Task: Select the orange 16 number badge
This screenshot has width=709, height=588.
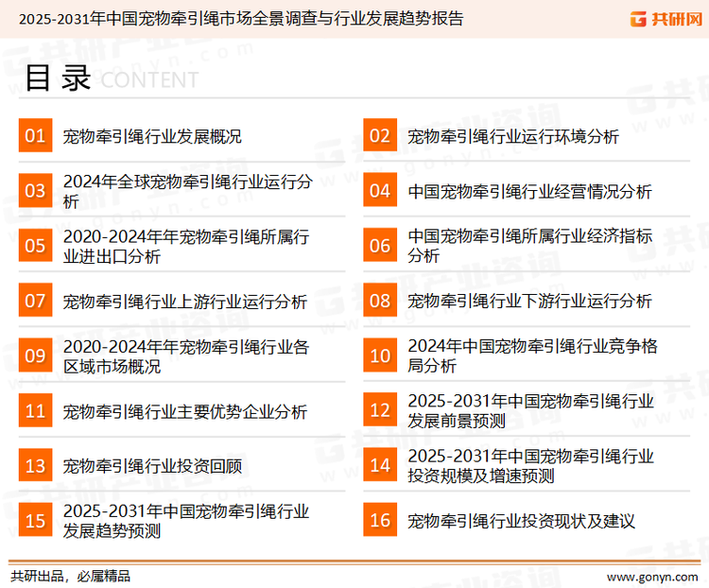Action: pyautogui.click(x=380, y=520)
